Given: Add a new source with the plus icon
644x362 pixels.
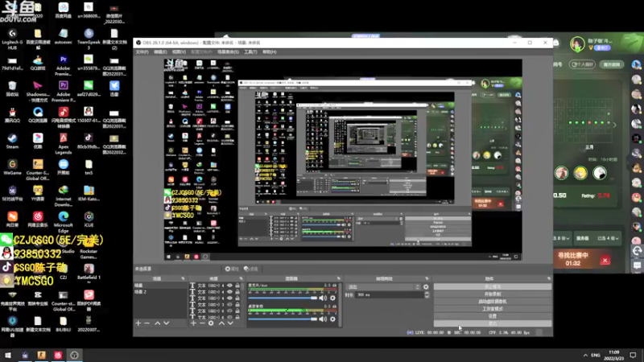Looking at the screenshot, I should click(193, 323).
